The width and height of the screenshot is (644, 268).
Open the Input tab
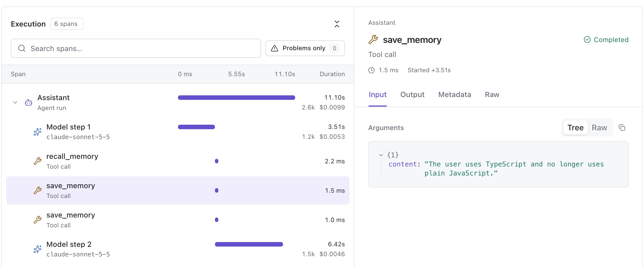(x=378, y=95)
